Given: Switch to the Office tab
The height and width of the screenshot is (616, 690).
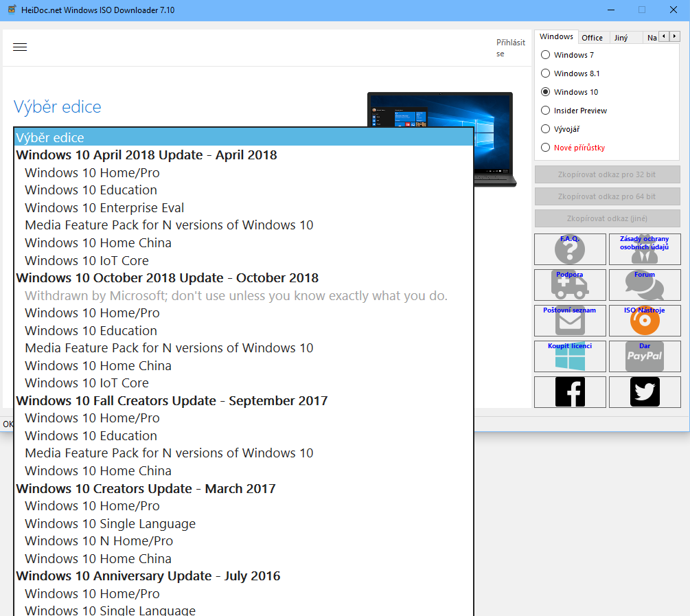Looking at the screenshot, I should point(593,38).
